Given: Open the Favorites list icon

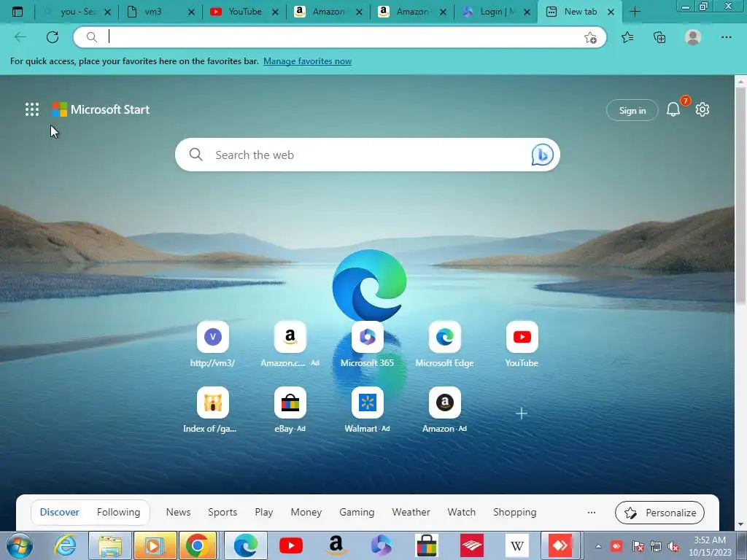Looking at the screenshot, I should tap(627, 37).
